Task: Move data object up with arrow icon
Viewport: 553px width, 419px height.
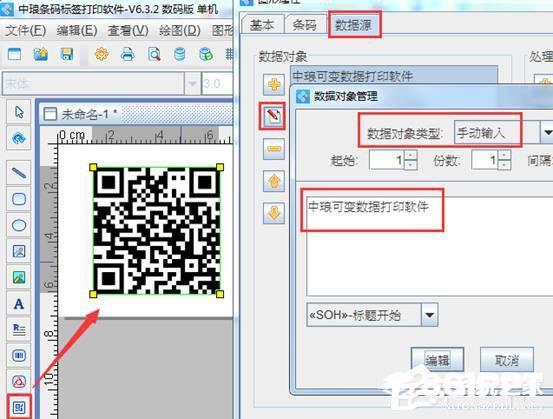Action: pos(274,181)
